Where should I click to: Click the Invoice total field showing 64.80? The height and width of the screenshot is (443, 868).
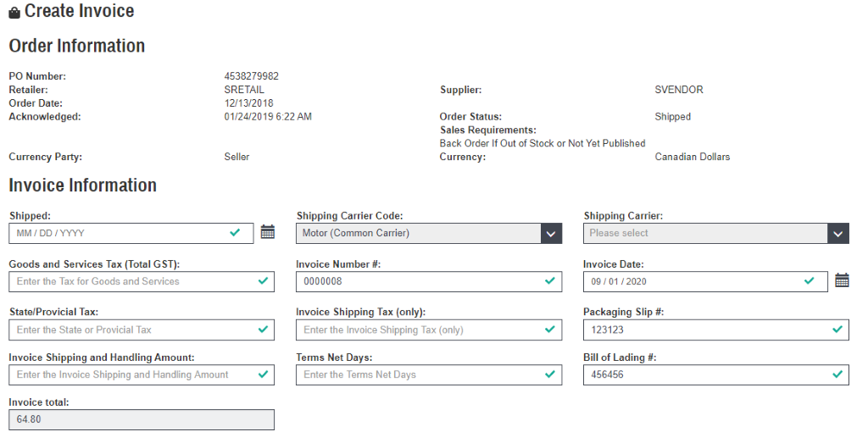tap(141, 419)
